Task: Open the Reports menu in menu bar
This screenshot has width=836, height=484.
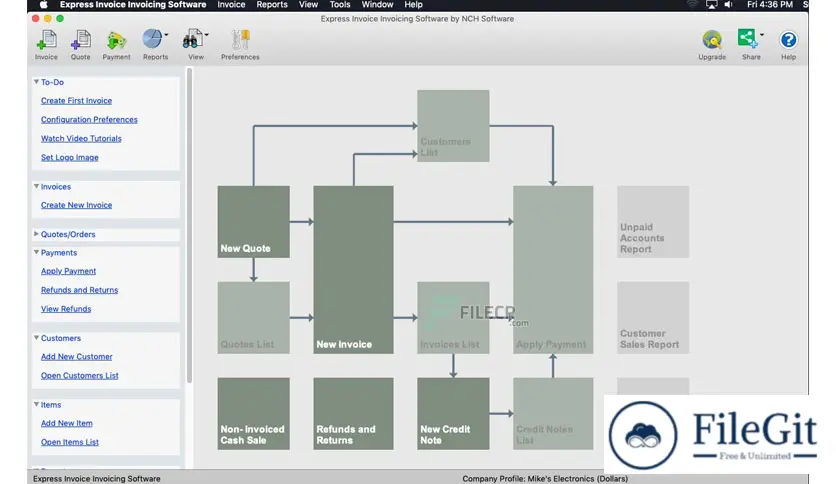Action: coord(272,5)
